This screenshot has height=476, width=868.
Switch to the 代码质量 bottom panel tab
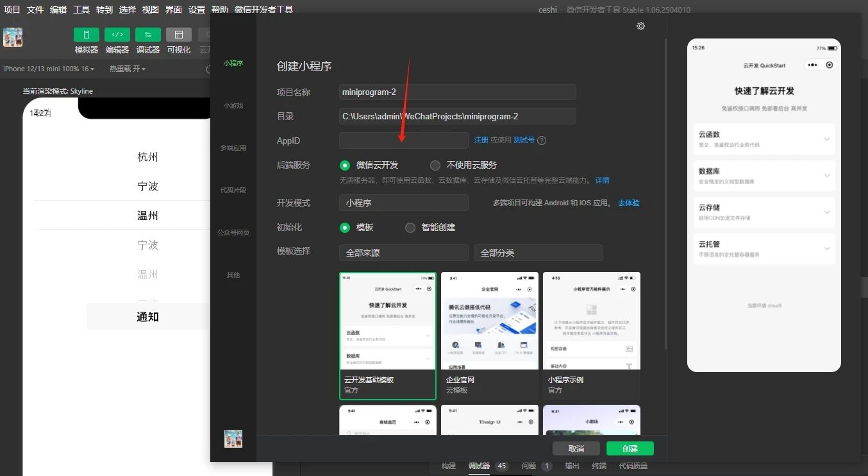coord(633,466)
